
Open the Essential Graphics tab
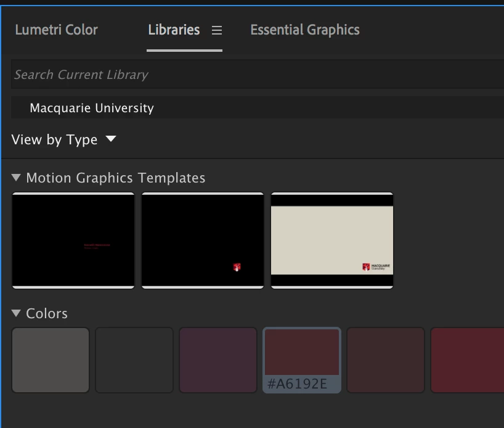(305, 30)
